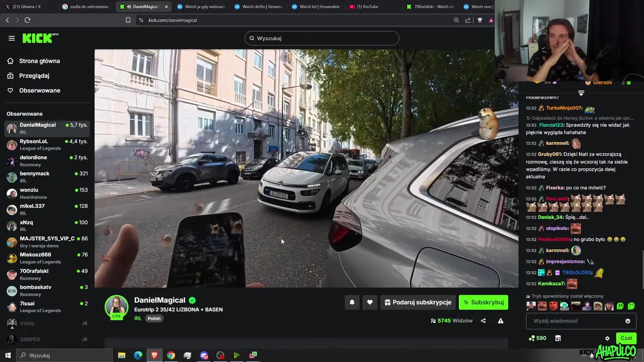Click username Gruby061 in chat
This screenshot has height=362, width=644.
[x=550, y=154]
